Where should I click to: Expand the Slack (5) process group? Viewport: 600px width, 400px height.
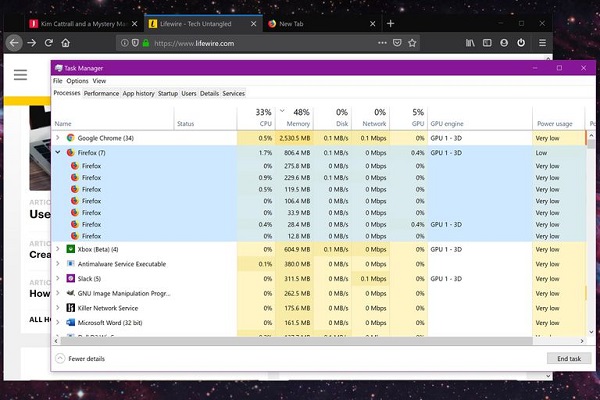pos(58,278)
